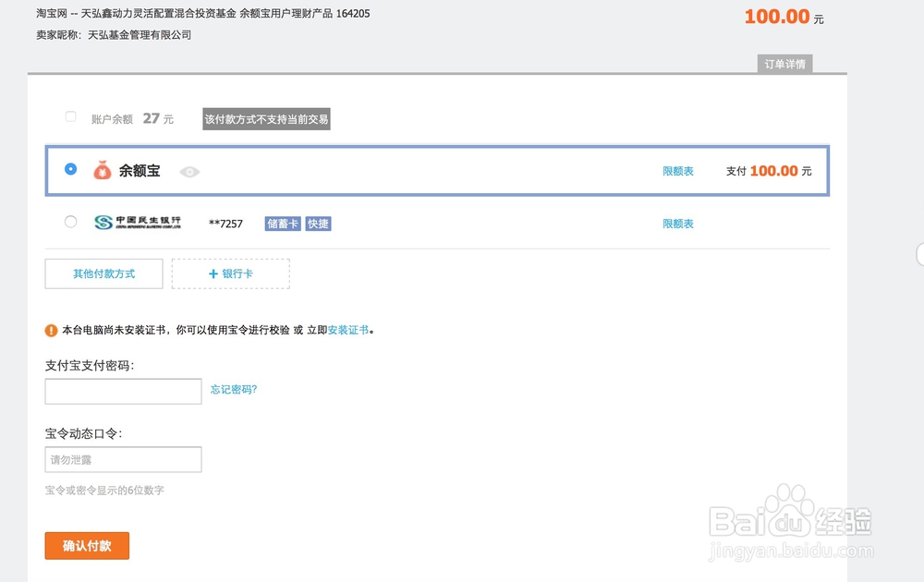Screen dimensions: 924x582
Task: Click the order title ending in 164205
Action: [203, 14]
